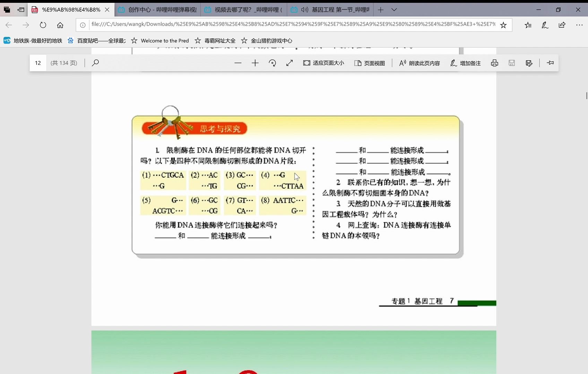Click 增加备注 add notes
The image size is (588, 374).
pyautogui.click(x=465, y=63)
